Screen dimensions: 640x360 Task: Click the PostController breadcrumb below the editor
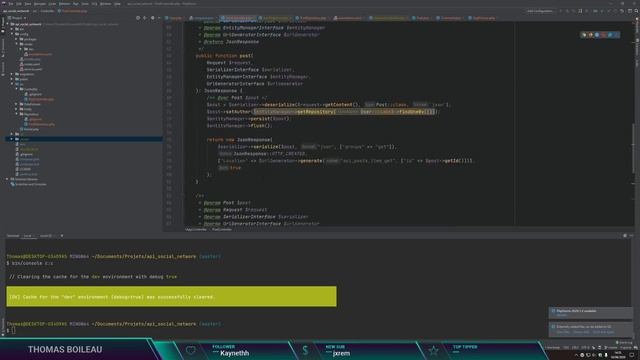tap(222, 229)
